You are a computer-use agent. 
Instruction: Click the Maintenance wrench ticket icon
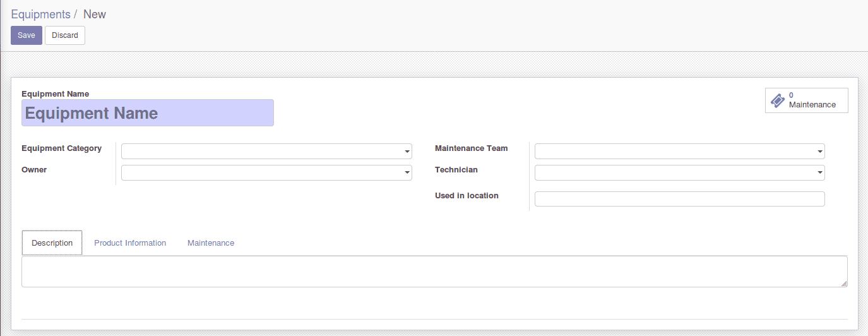(778, 100)
